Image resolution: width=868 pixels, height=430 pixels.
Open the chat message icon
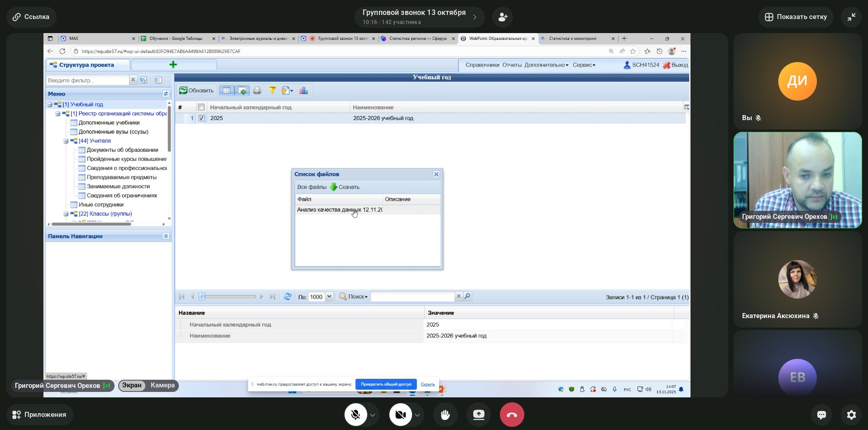pos(821,415)
